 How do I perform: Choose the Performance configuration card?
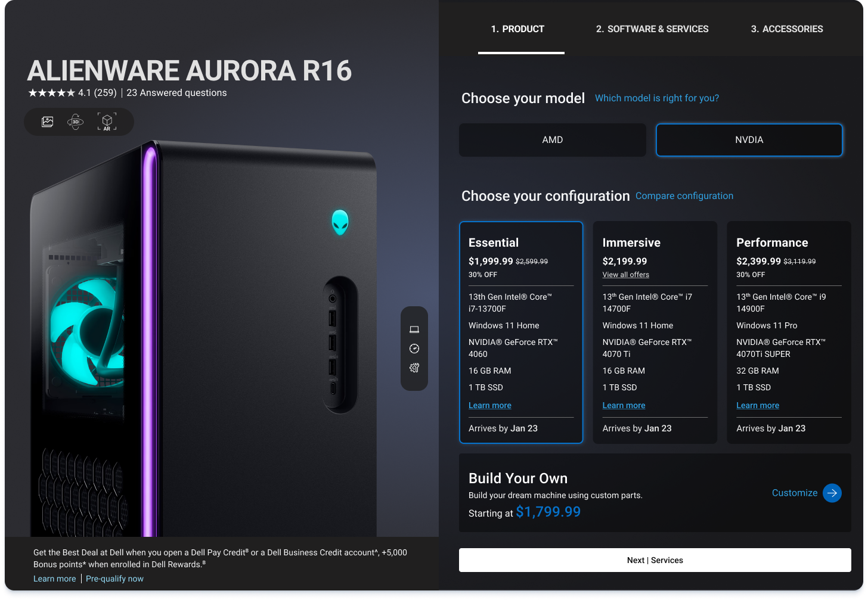[x=789, y=332]
